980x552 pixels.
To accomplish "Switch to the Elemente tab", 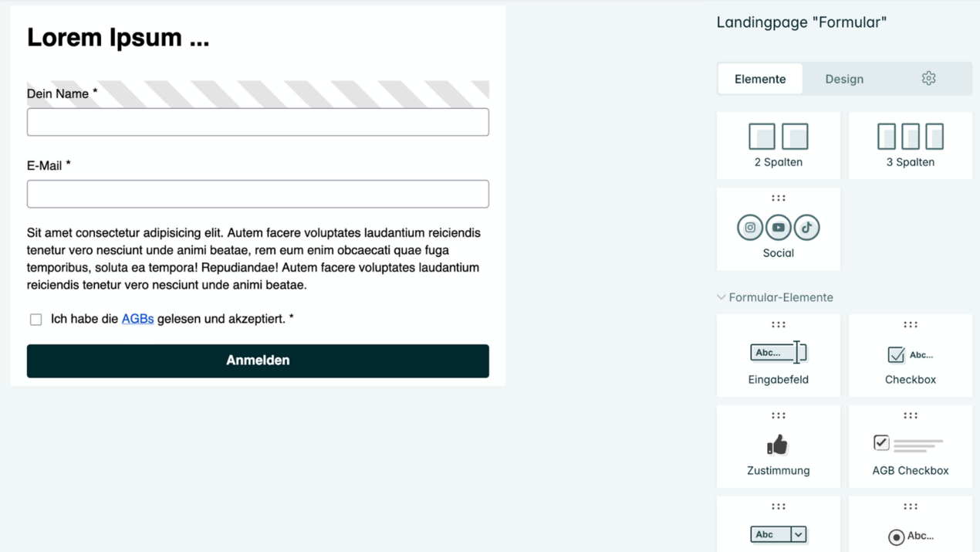I will pyautogui.click(x=760, y=79).
